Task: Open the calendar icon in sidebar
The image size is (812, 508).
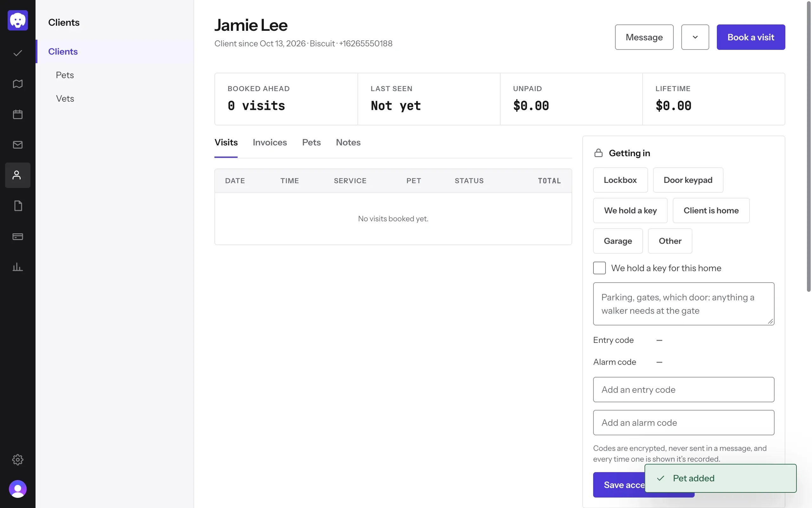Action: pos(18,114)
